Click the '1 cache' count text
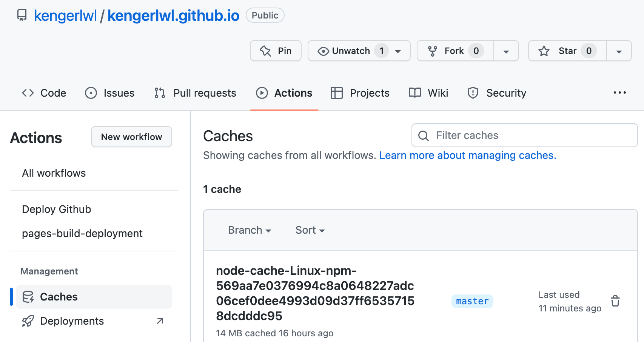Image resolution: width=644 pixels, height=342 pixels. click(x=222, y=189)
